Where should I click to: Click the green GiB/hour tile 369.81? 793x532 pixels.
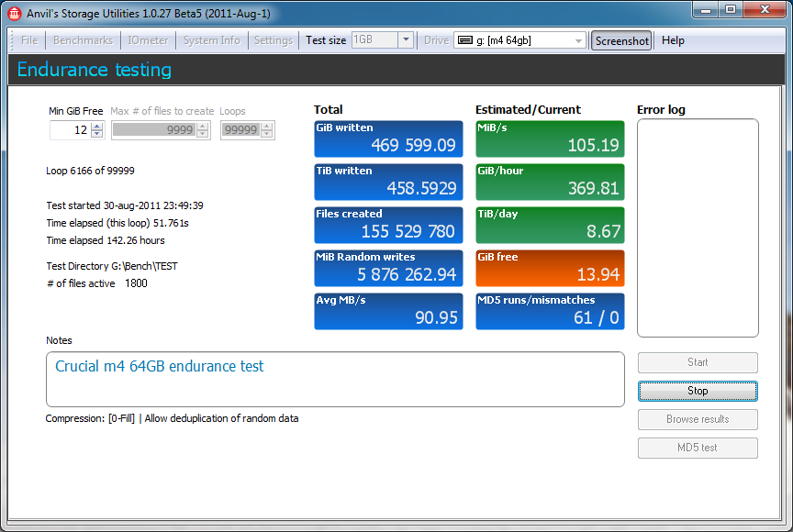pyautogui.click(x=551, y=182)
